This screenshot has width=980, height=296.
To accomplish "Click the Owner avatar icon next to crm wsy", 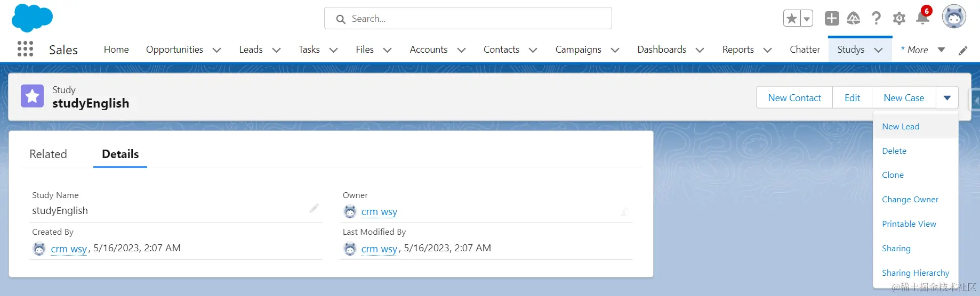I will [350, 212].
